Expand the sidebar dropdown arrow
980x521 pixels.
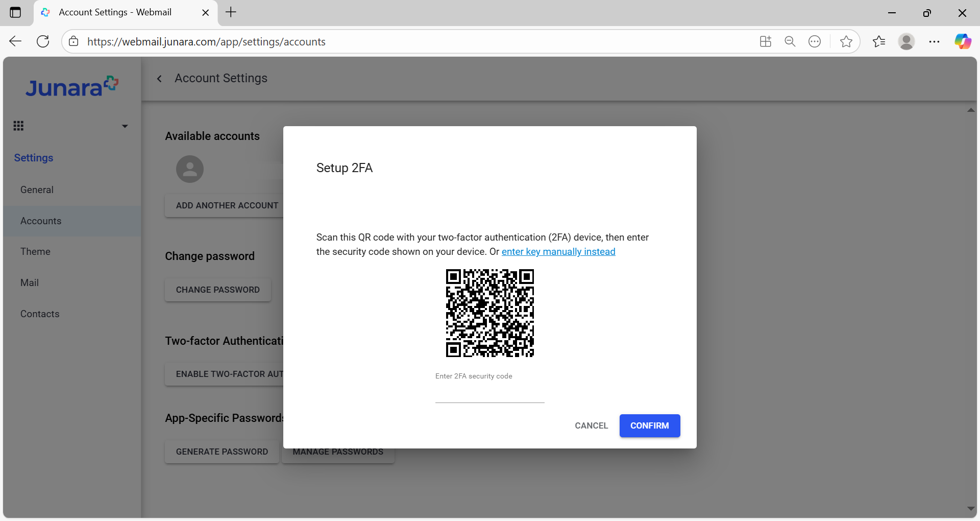(125, 126)
